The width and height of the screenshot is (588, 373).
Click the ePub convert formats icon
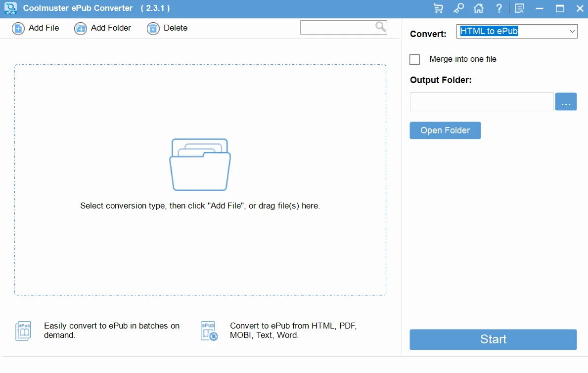click(209, 331)
